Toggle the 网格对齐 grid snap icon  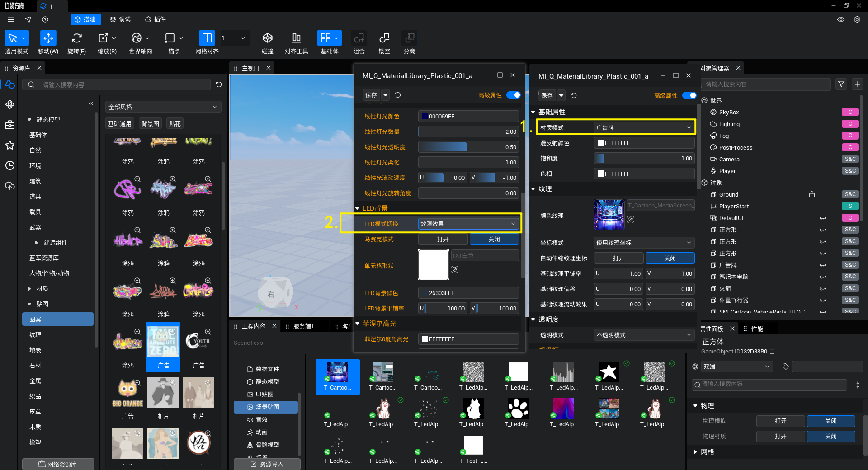point(207,38)
